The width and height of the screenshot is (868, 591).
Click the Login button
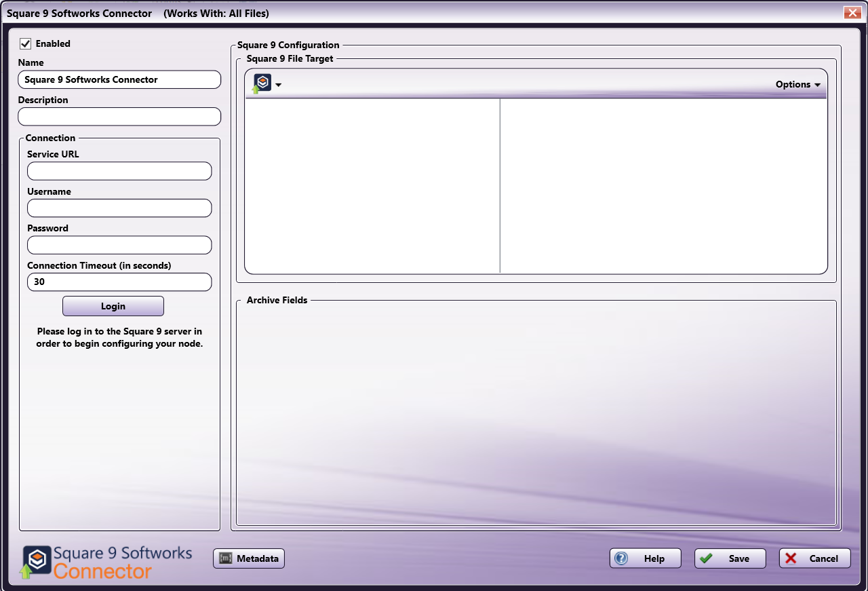(x=113, y=306)
